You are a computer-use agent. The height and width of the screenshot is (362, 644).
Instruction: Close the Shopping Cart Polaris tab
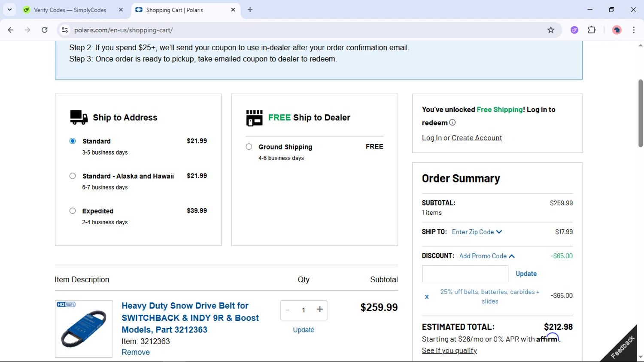233,9
